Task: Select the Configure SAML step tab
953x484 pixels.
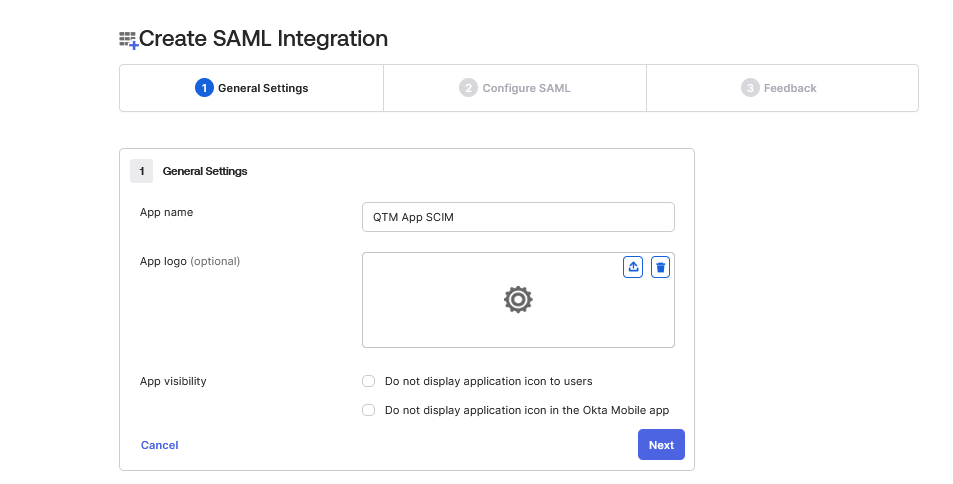Action: pyautogui.click(x=515, y=88)
